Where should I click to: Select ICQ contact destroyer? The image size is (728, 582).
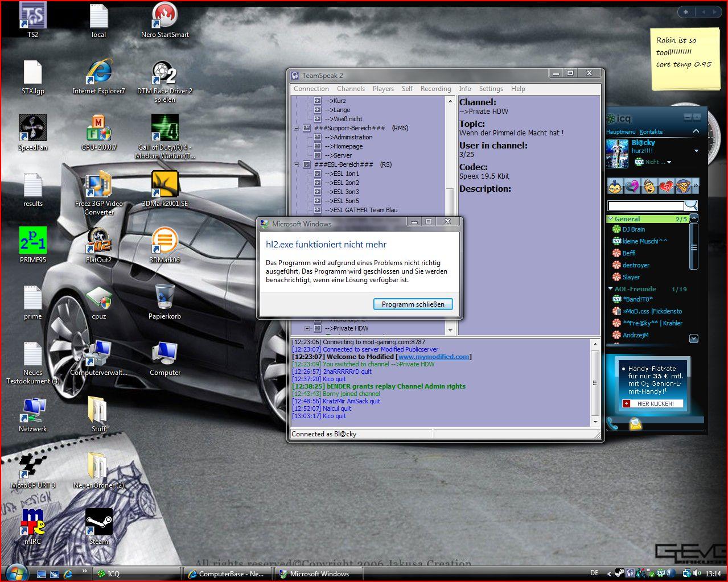coord(636,265)
